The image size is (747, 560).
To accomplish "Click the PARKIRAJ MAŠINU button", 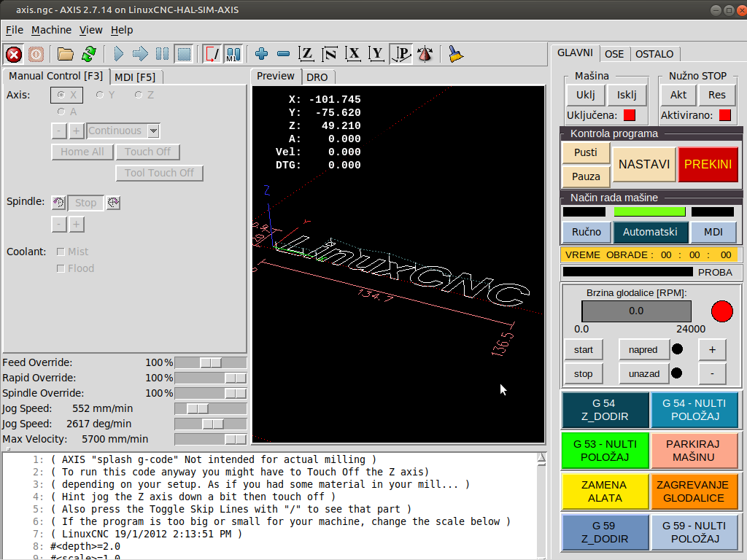I will tap(694, 451).
